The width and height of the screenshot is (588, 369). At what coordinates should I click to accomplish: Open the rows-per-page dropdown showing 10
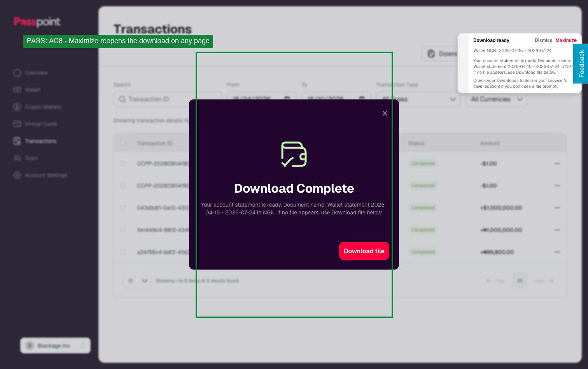click(x=138, y=280)
